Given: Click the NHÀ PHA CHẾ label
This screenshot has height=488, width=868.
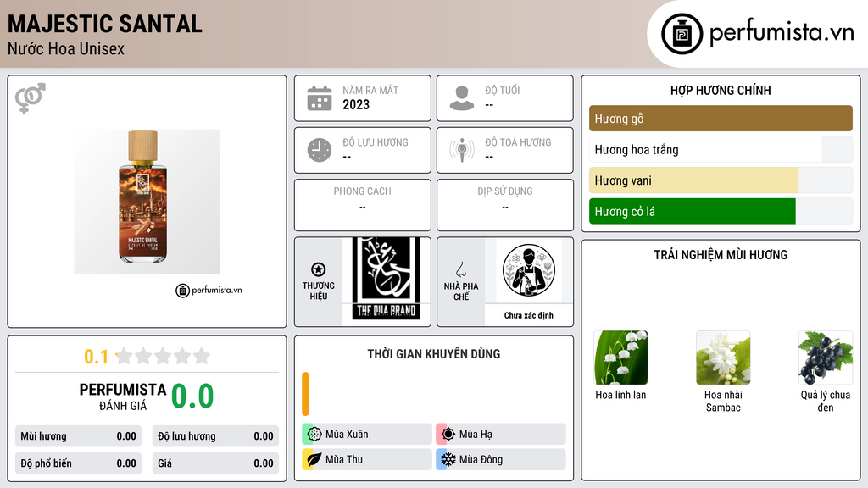Looking at the screenshot, I should tap(460, 291).
